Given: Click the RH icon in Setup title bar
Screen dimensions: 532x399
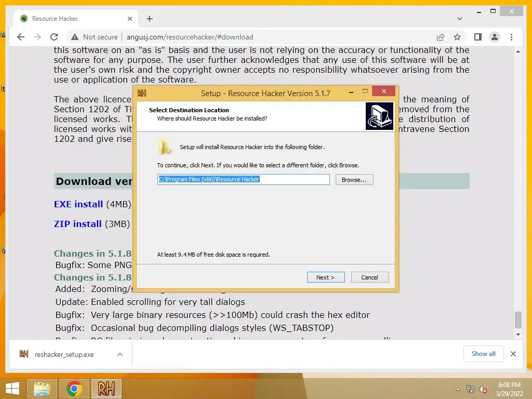Looking at the screenshot, I should click(141, 93).
